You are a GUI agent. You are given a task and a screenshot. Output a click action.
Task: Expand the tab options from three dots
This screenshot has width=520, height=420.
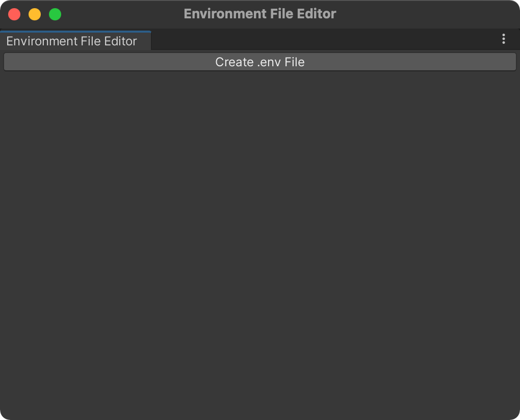tap(503, 39)
